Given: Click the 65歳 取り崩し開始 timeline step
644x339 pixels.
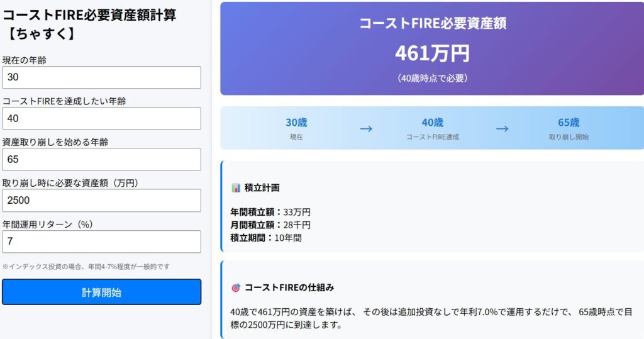Looking at the screenshot, I should click(569, 128).
